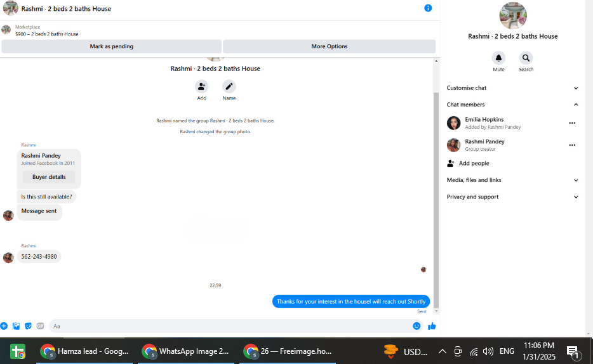Expand Privacy and support section
Screen dimensions: 593x364
coord(512,197)
